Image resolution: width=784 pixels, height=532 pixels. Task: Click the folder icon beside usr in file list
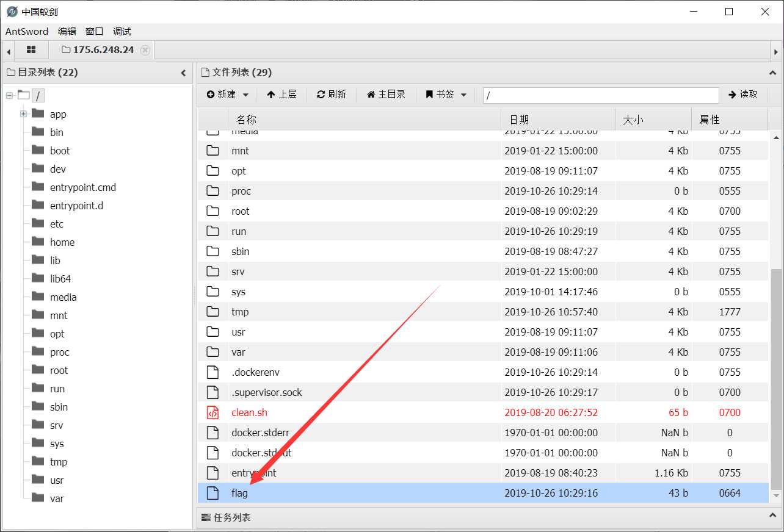coord(212,332)
